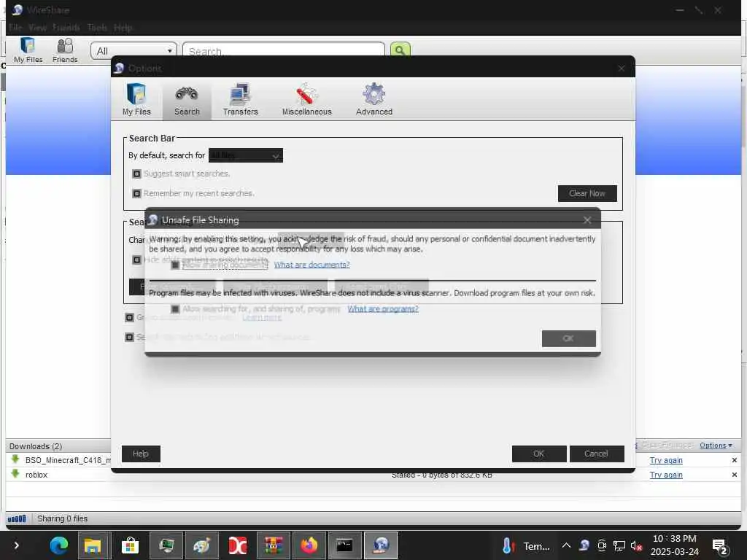Image resolution: width=747 pixels, height=560 pixels.
Task: Open Miscellaneous section in Options
Action: click(307, 99)
